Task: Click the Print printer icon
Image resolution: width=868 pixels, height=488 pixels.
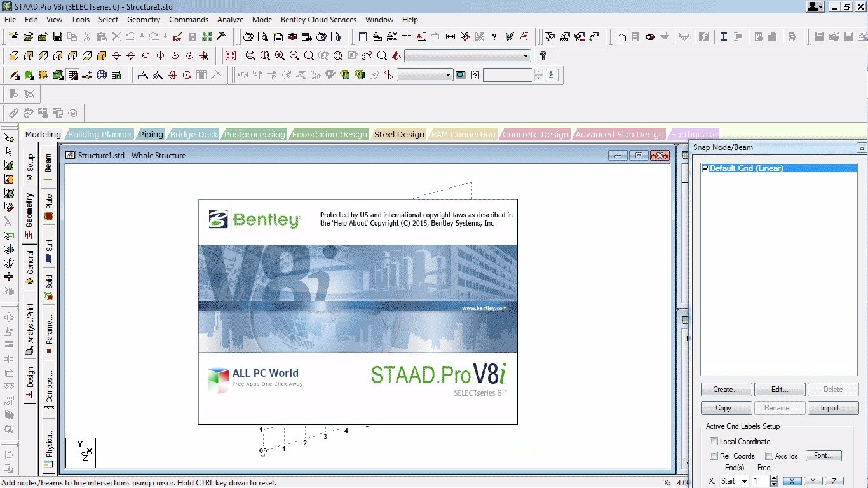Action: click(x=248, y=36)
